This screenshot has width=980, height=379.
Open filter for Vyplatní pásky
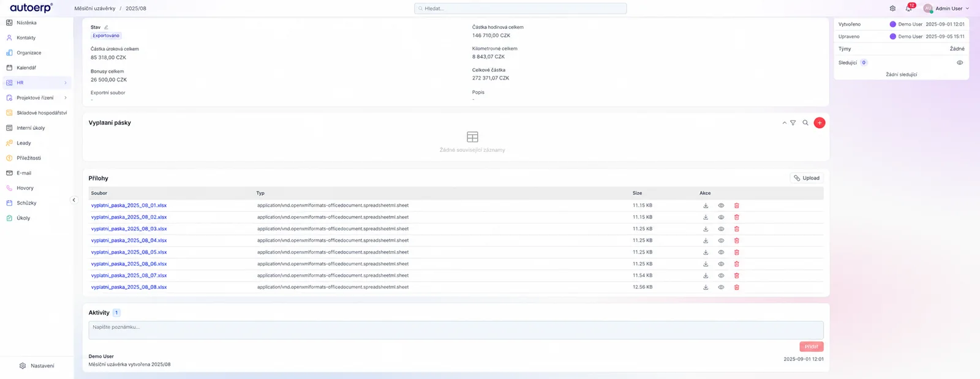pos(793,123)
